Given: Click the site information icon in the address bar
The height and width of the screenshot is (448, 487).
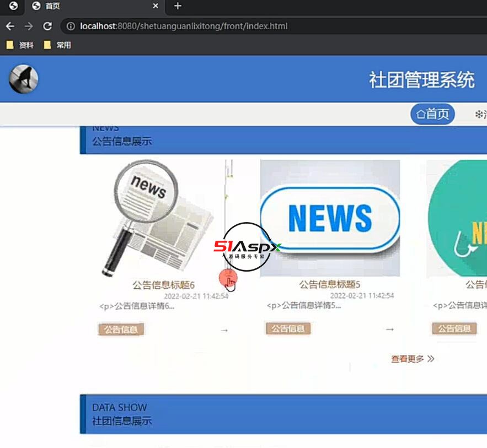Looking at the screenshot, I should point(71,26).
